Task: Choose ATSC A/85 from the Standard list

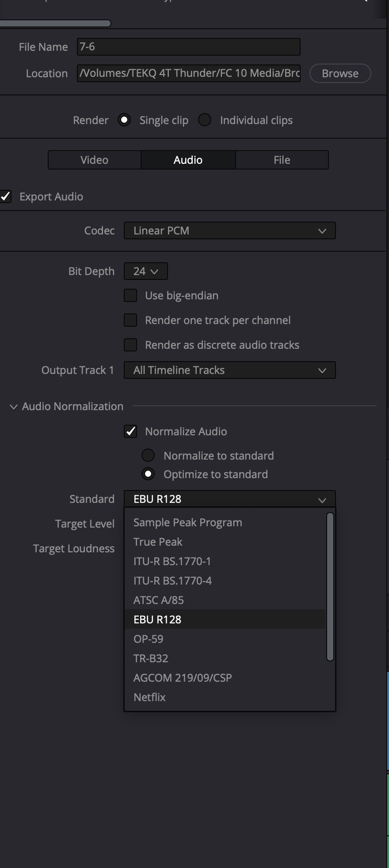Action: tap(158, 600)
